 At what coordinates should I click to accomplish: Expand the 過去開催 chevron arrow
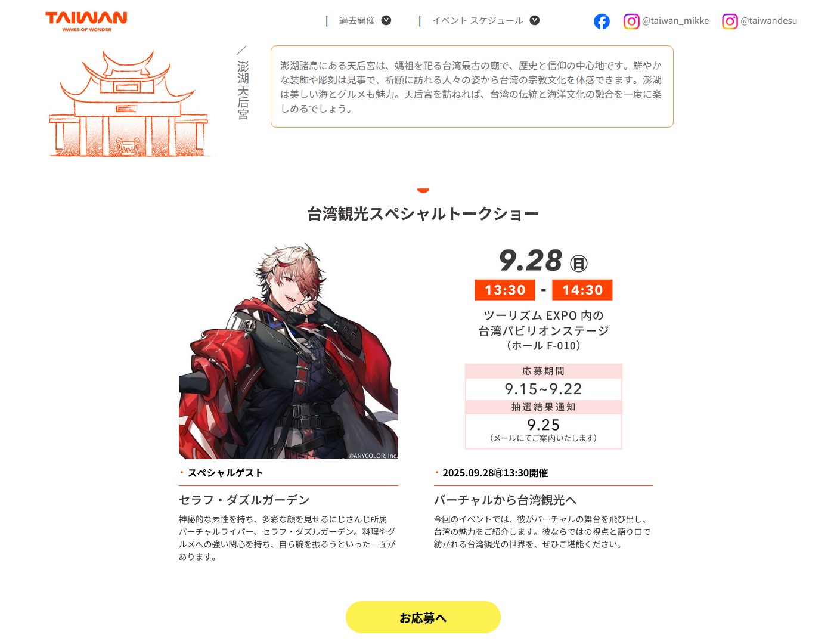pos(386,20)
